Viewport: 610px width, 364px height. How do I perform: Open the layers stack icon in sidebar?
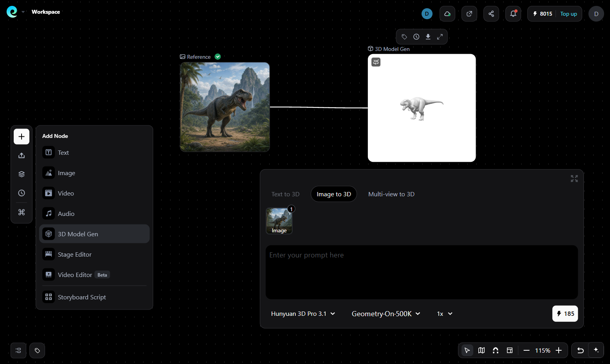(x=22, y=174)
